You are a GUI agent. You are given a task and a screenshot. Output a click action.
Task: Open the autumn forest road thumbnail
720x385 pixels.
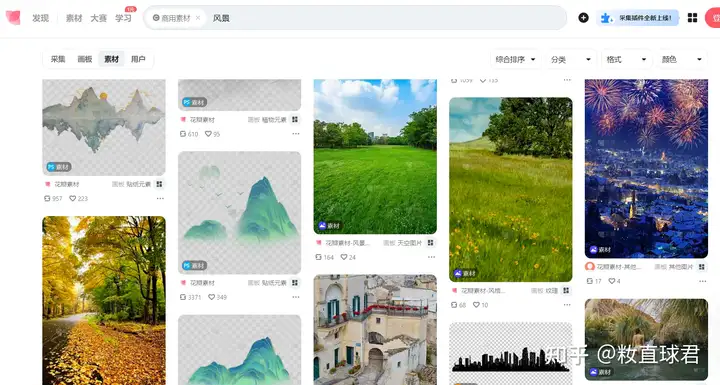coord(104,300)
